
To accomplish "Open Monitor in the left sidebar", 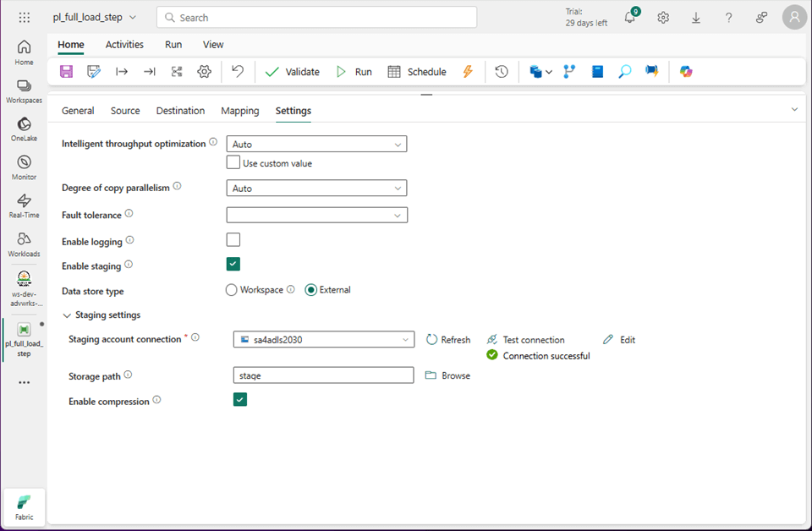I will tap(24, 167).
